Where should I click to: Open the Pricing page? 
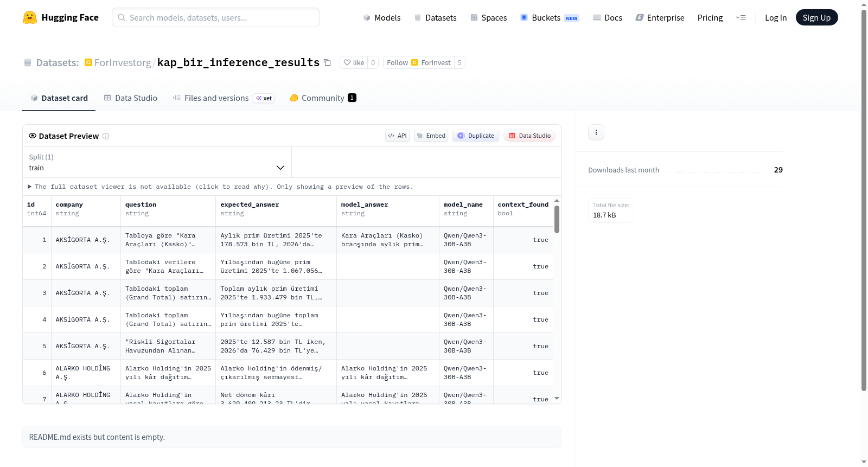pyautogui.click(x=710, y=17)
